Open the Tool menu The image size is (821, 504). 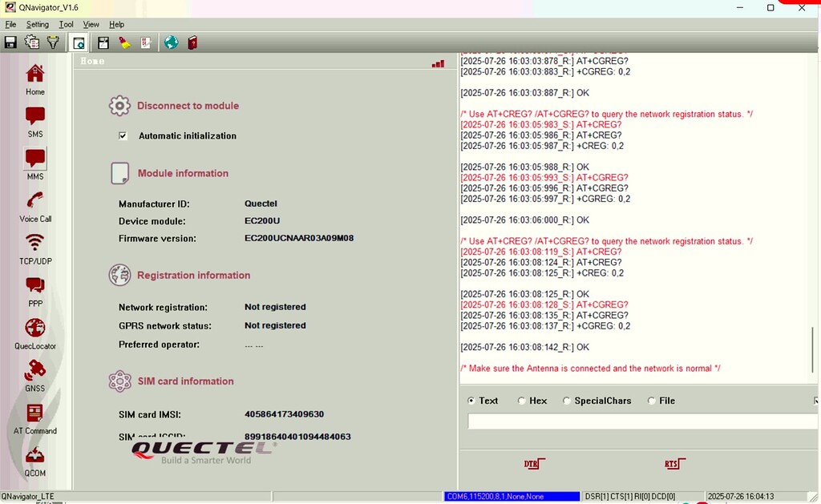[x=66, y=25]
